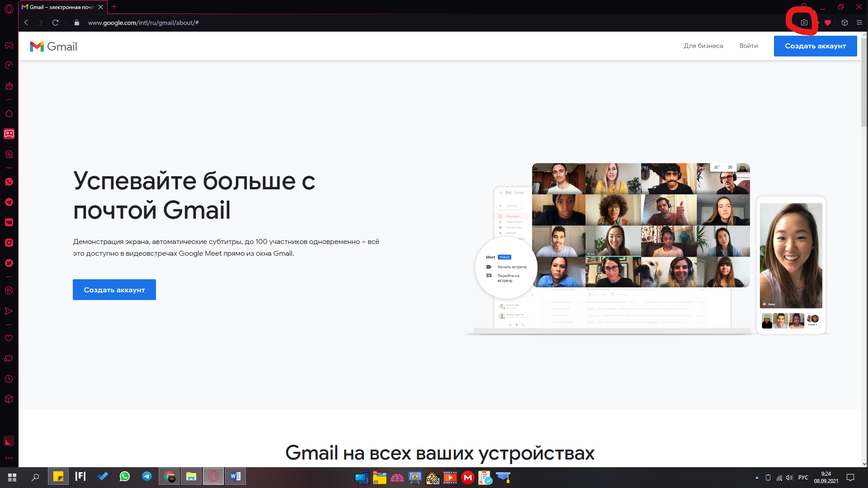
Task: Click the Gmail logo in header
Action: 53,47
